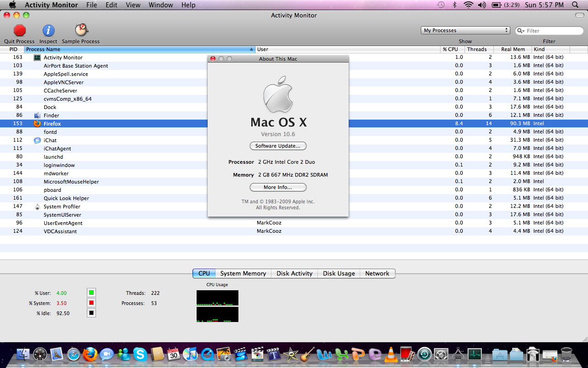The height and width of the screenshot is (368, 588).
Task: Switch to Firefox in the Dock
Action: (90, 354)
